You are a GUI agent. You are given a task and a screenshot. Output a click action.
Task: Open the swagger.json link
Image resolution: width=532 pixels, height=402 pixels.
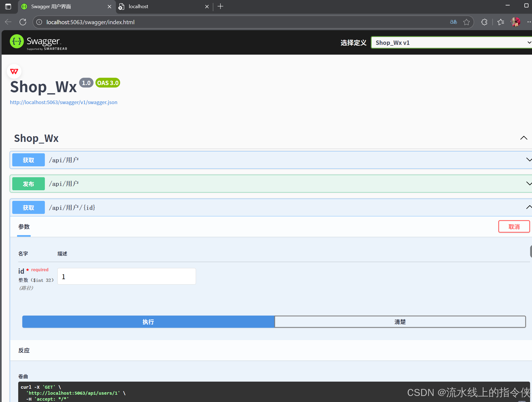click(x=64, y=102)
